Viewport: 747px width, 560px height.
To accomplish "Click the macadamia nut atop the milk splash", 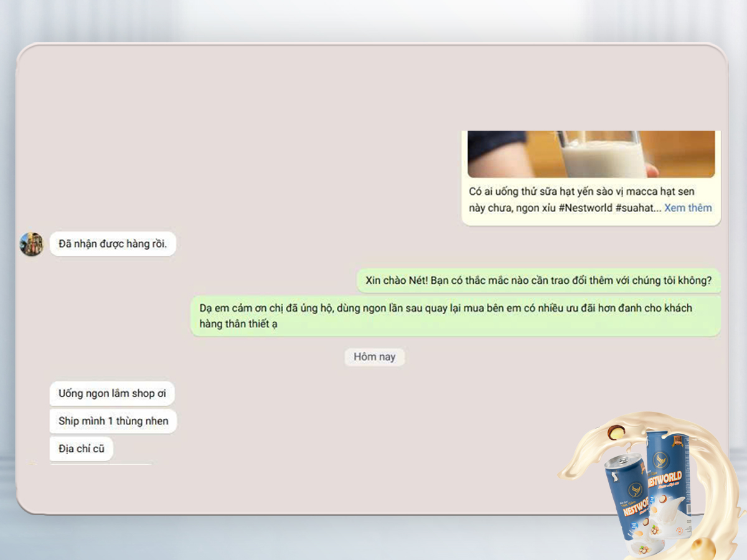I will [x=616, y=432].
